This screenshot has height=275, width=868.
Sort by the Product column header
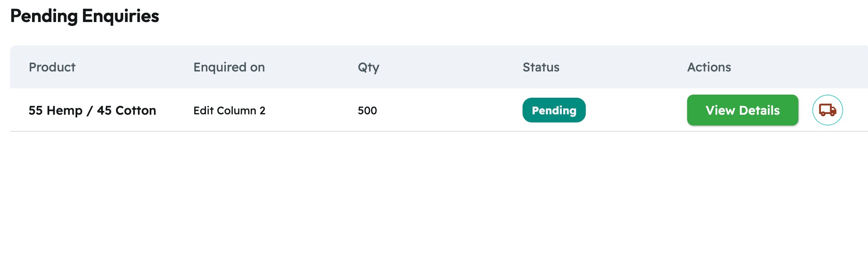click(x=52, y=67)
